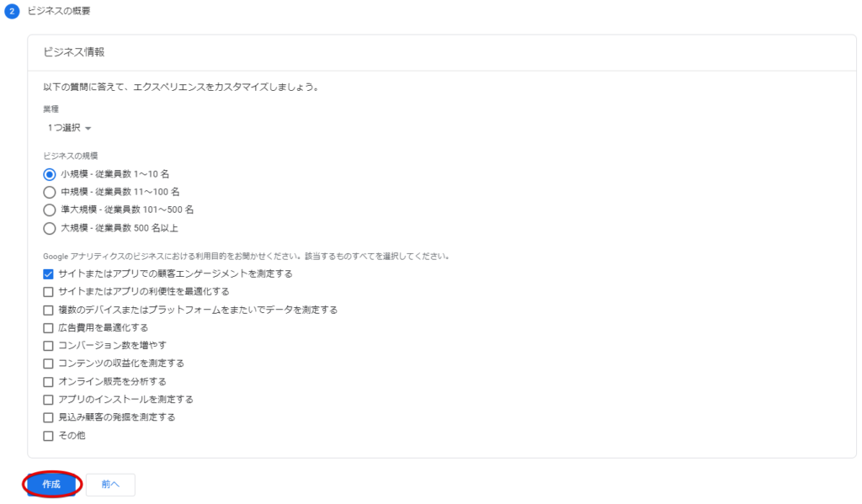Choose 準大規模 従業員数 101～500 名

[50, 210]
